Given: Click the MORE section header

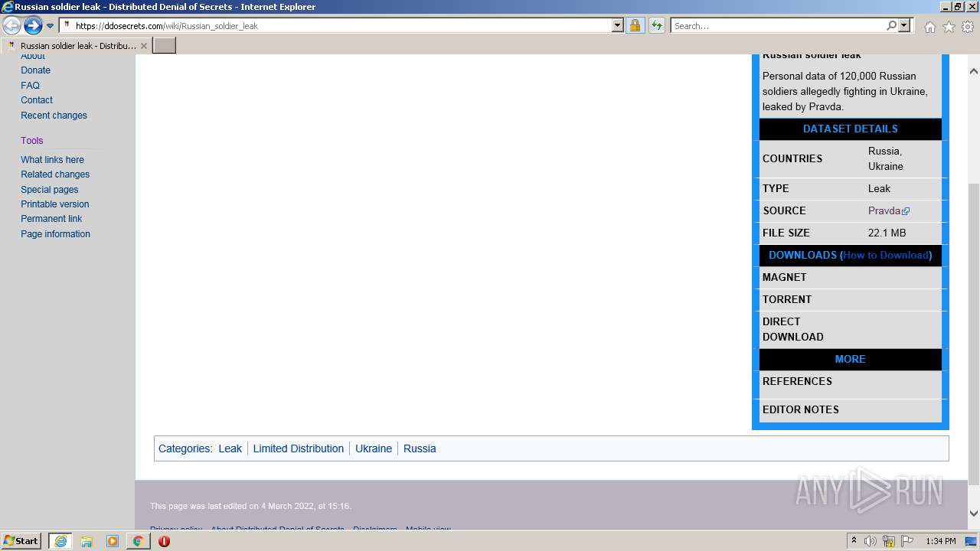Looking at the screenshot, I should pyautogui.click(x=850, y=359).
